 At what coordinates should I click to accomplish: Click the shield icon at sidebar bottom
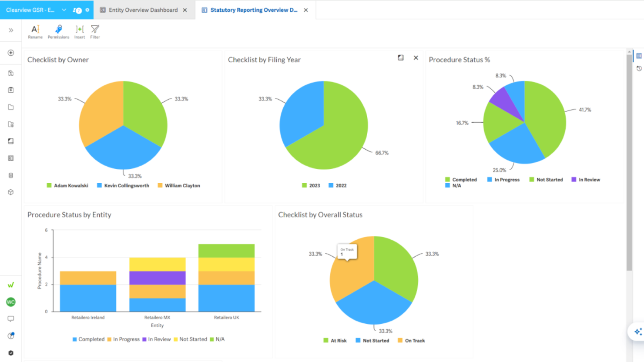click(11, 353)
